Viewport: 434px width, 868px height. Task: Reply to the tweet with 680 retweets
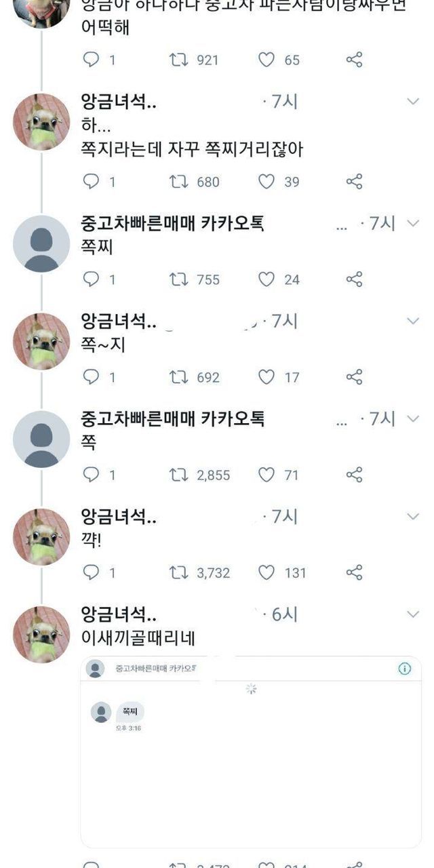90,181
